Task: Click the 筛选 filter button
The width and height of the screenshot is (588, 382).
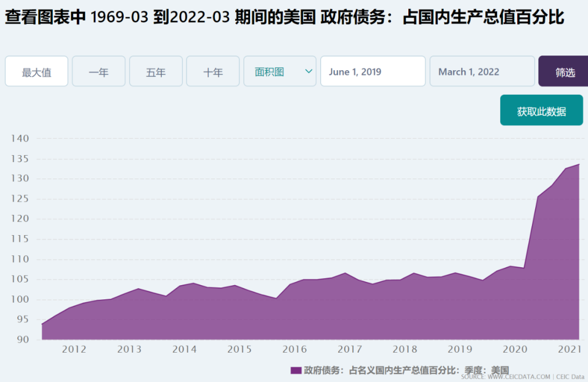Action: click(565, 71)
